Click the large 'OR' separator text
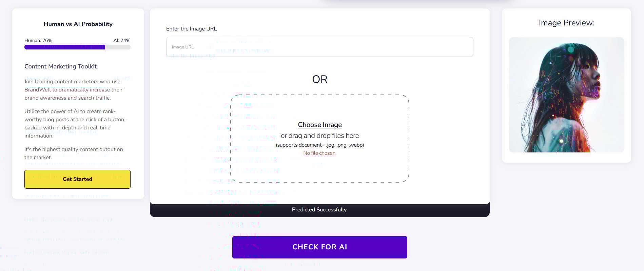The image size is (644, 271). coord(319,79)
